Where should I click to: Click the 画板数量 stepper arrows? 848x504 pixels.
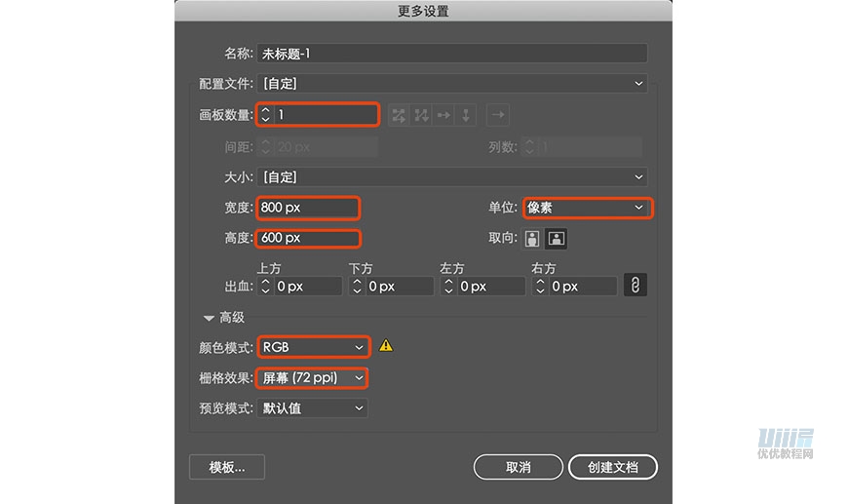(265, 115)
